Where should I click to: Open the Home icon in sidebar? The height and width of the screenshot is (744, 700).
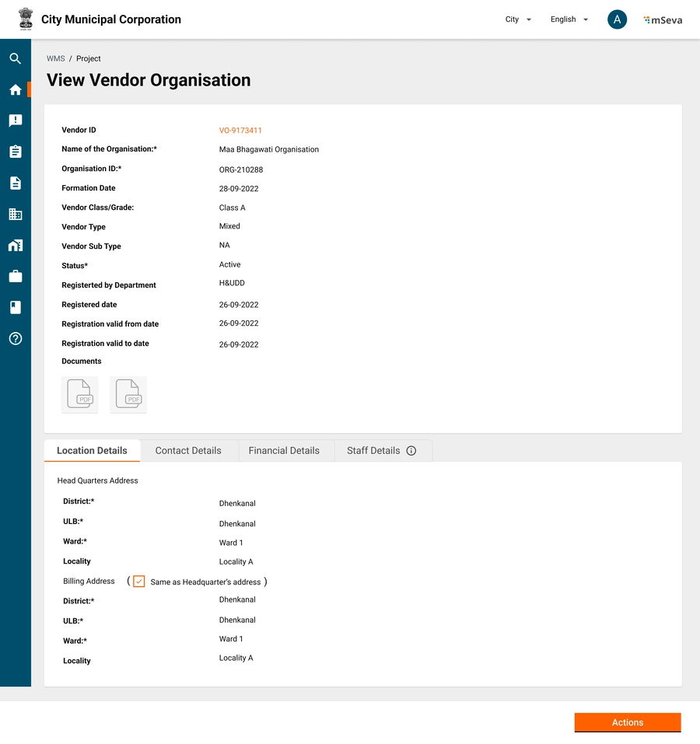[x=15, y=89]
